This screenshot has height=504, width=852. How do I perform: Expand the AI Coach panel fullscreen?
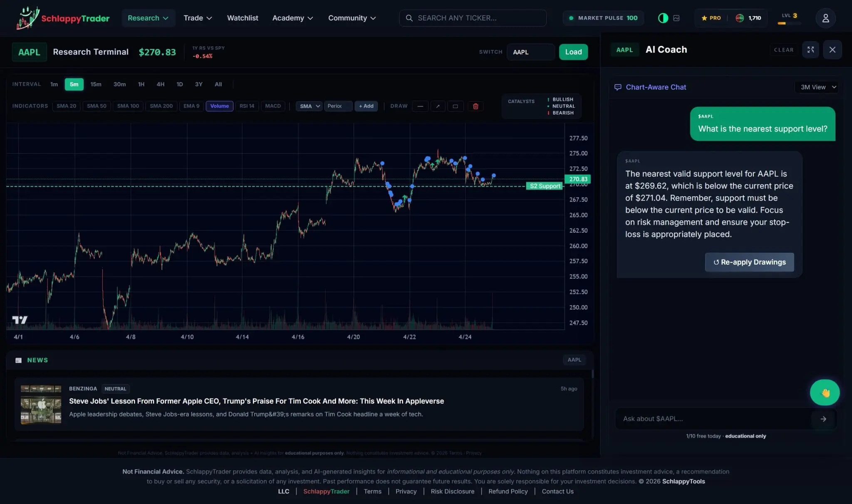click(x=810, y=49)
